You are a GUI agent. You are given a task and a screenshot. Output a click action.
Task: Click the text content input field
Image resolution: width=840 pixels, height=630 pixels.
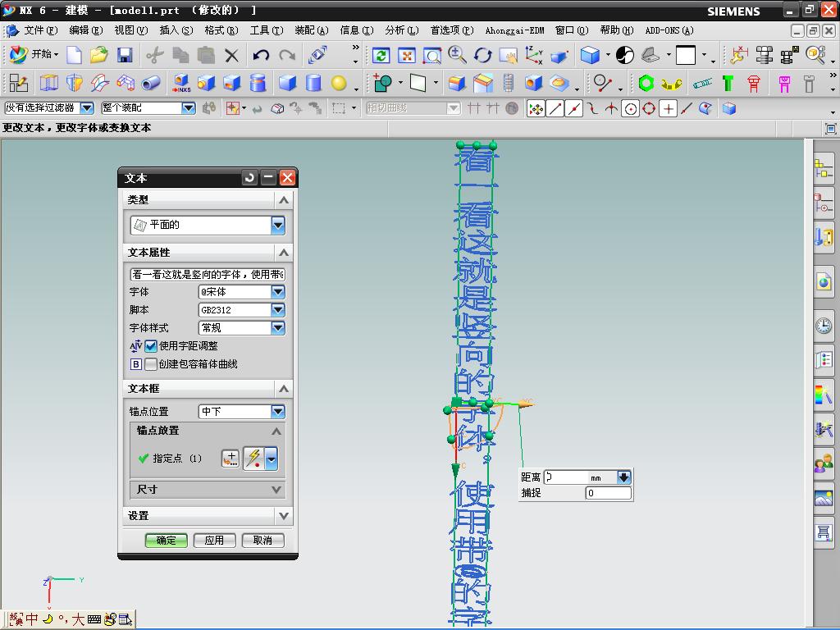(x=208, y=274)
